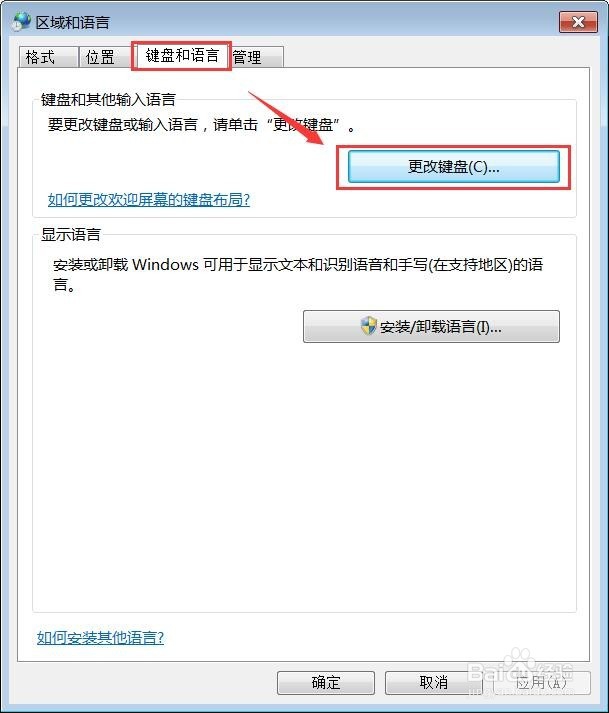Select the 键盘和语言 tab

(x=182, y=55)
